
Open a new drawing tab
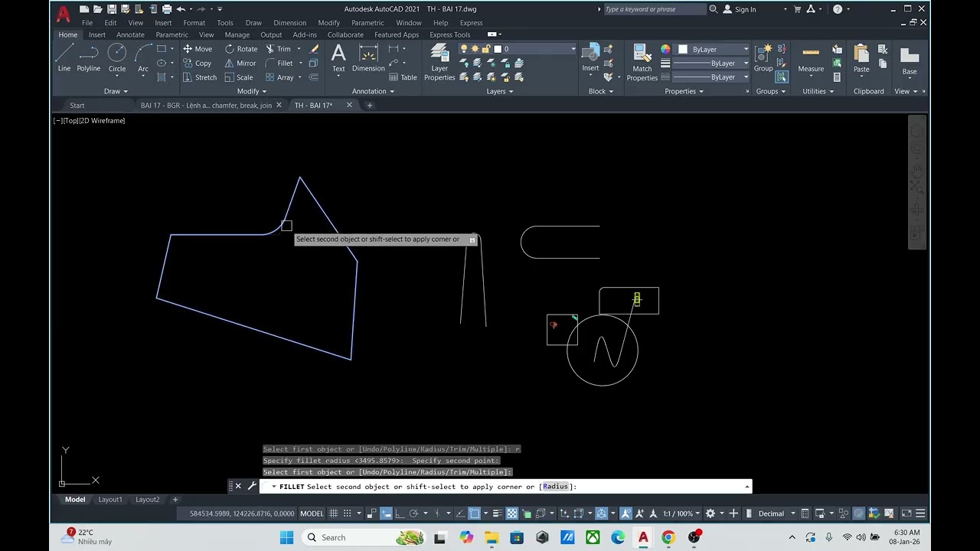[x=370, y=106]
